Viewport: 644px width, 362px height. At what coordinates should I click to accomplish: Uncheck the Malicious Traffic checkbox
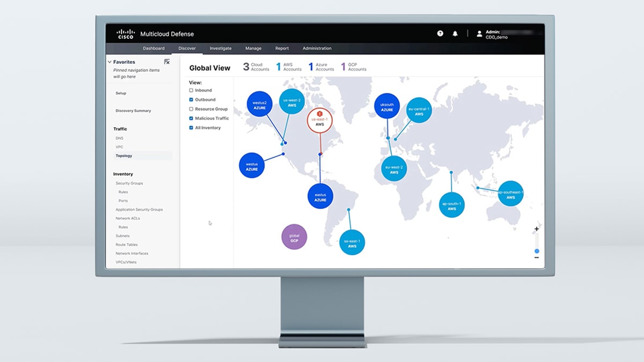coord(191,118)
